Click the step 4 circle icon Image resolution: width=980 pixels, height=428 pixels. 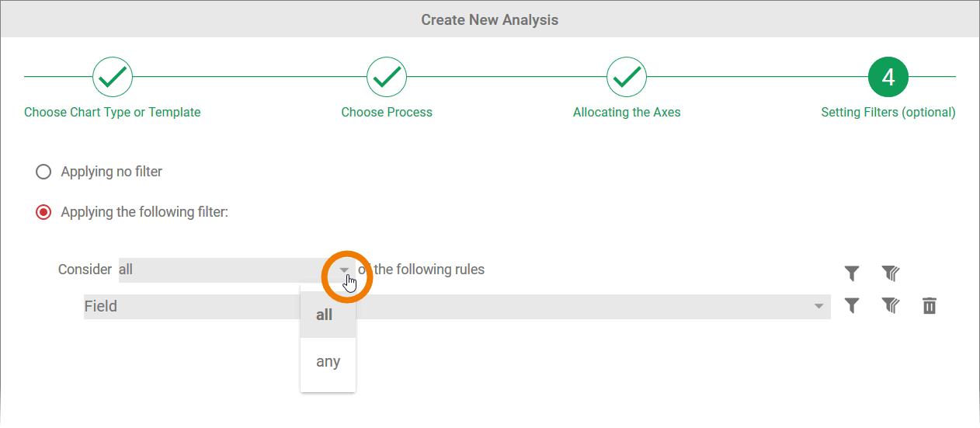(x=888, y=76)
